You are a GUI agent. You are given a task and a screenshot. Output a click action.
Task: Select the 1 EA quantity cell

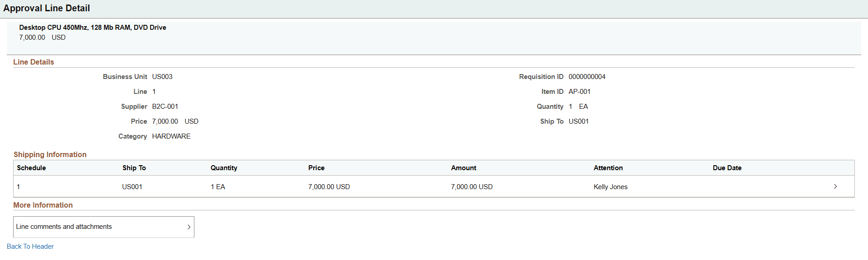click(x=218, y=187)
